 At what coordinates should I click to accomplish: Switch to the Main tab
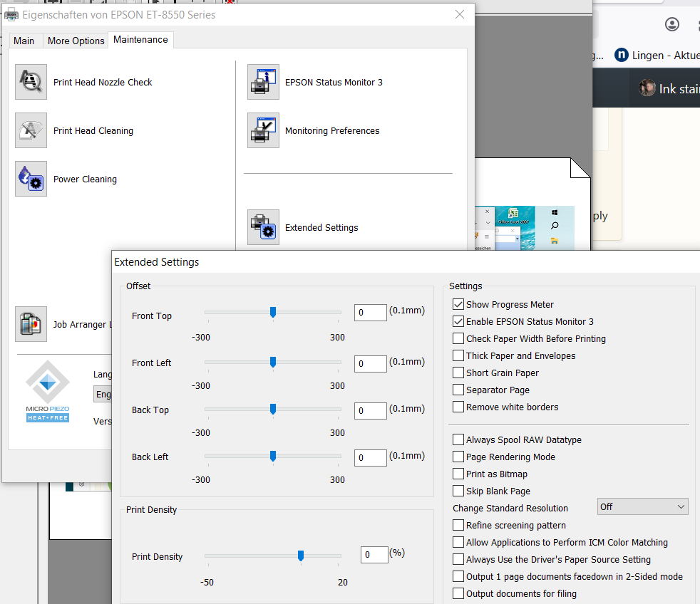(x=24, y=41)
